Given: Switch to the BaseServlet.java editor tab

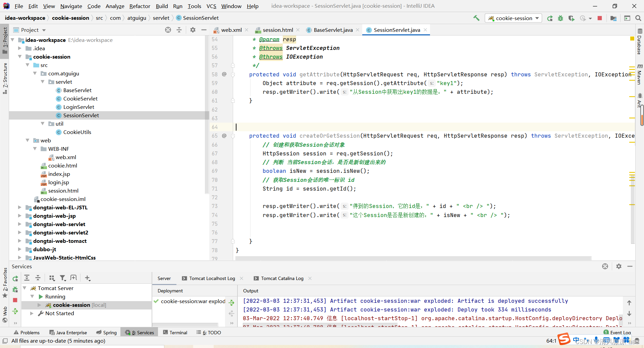Looking at the screenshot, I should pyautogui.click(x=333, y=30).
